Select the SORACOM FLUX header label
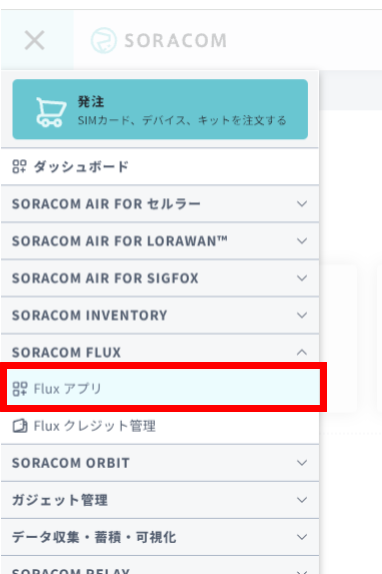This screenshot has width=382, height=574. coord(66,353)
